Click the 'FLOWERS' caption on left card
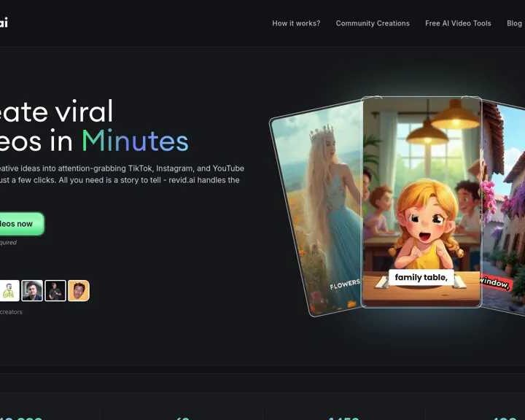525x420 pixels. tap(344, 284)
